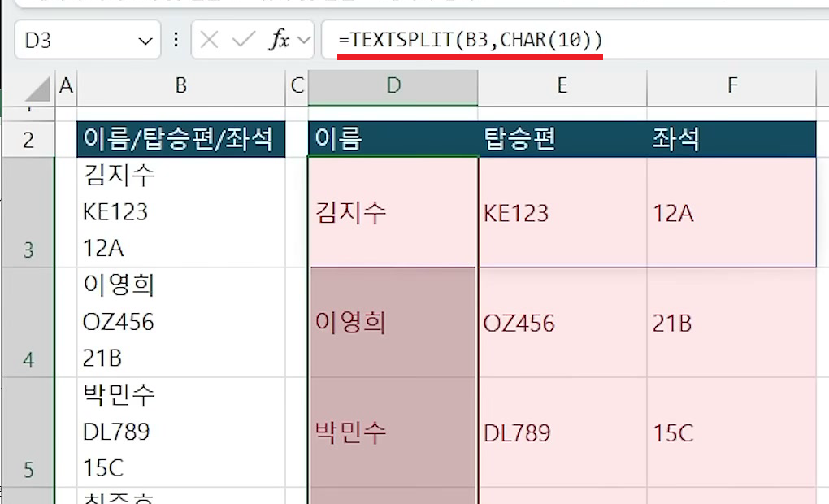Click the Name Box showing D3
The height and width of the screenshot is (504, 829).
[x=88, y=40]
